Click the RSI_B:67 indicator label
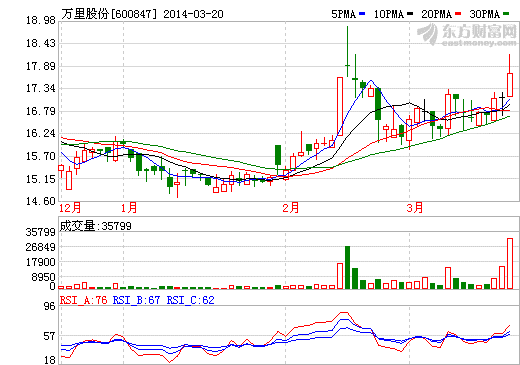Viewport: 520px width, 365px height. pos(136,300)
